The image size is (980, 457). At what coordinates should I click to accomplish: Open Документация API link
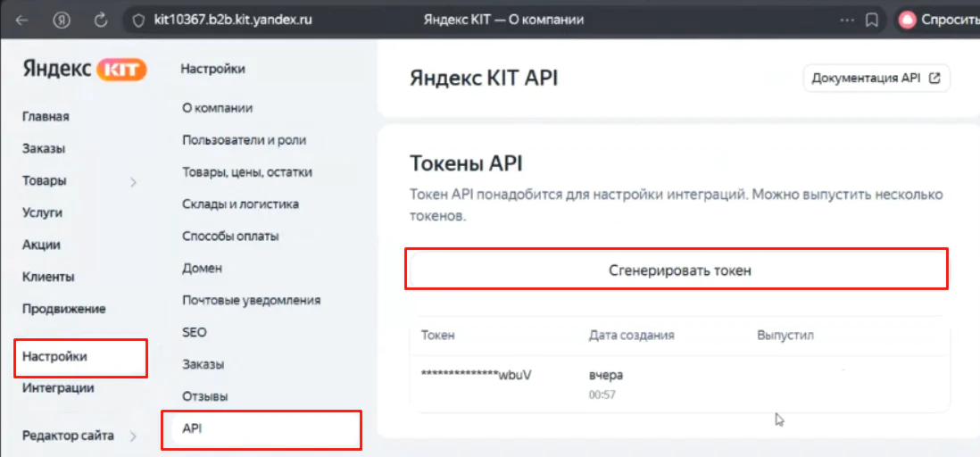click(x=876, y=79)
